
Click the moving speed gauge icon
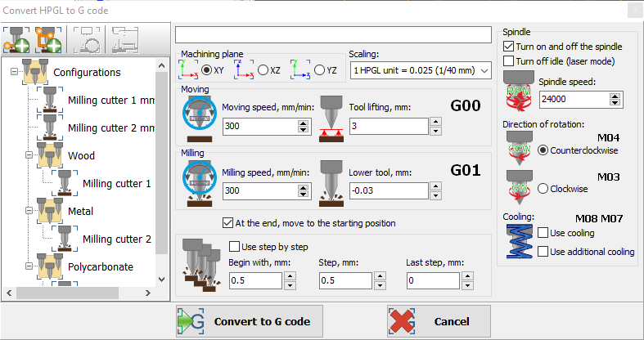200,119
